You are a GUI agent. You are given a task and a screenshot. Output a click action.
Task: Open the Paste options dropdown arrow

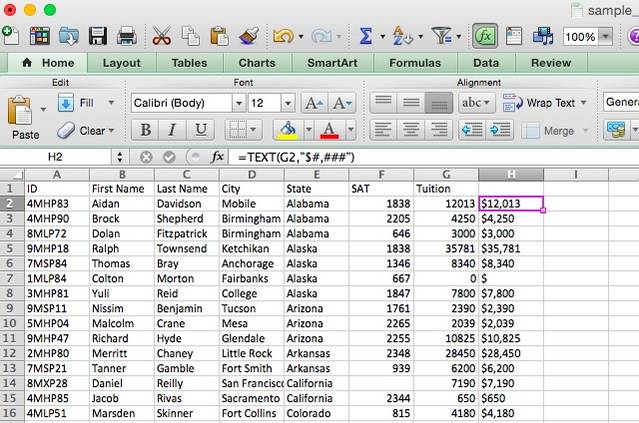[x=43, y=109]
